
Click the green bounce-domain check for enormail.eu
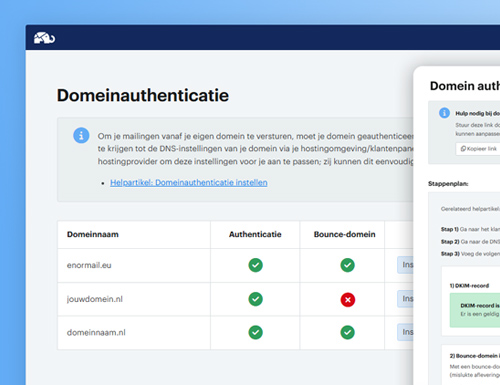[347, 265]
